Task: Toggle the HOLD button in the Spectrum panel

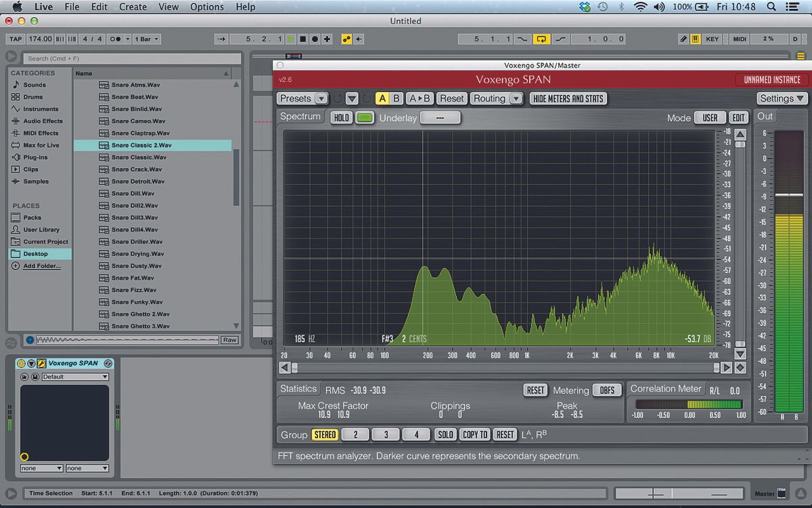Action: point(341,117)
